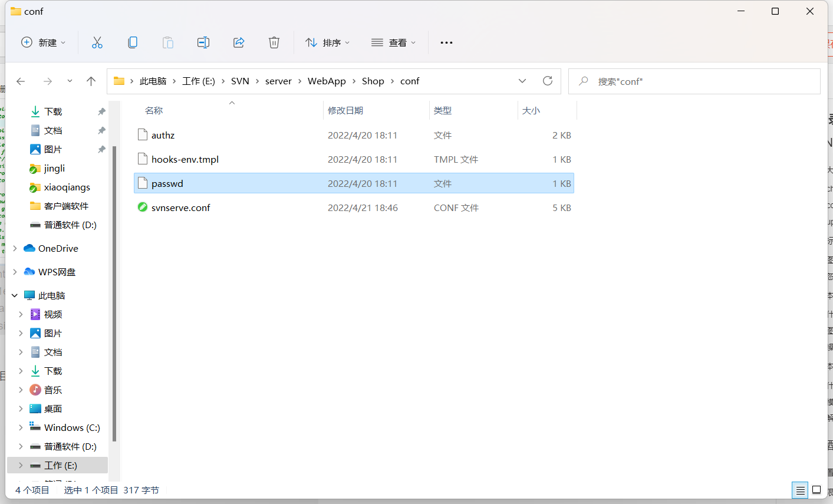Select OneDrive in navigation pane
The height and width of the screenshot is (504, 833).
pos(58,248)
